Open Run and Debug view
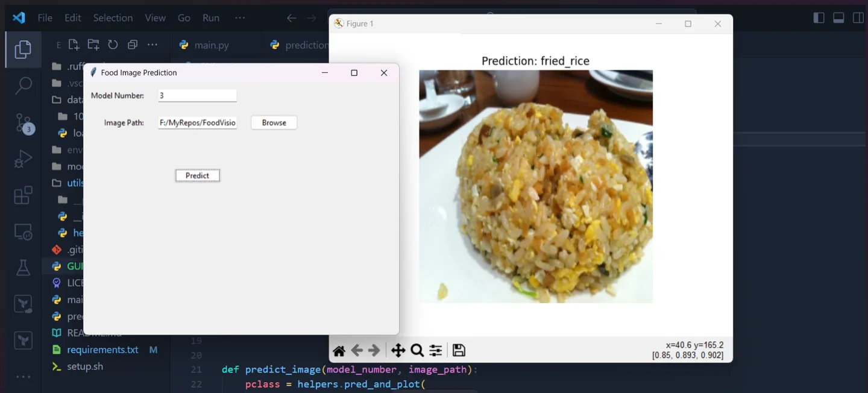This screenshot has width=868, height=393. coord(23,159)
